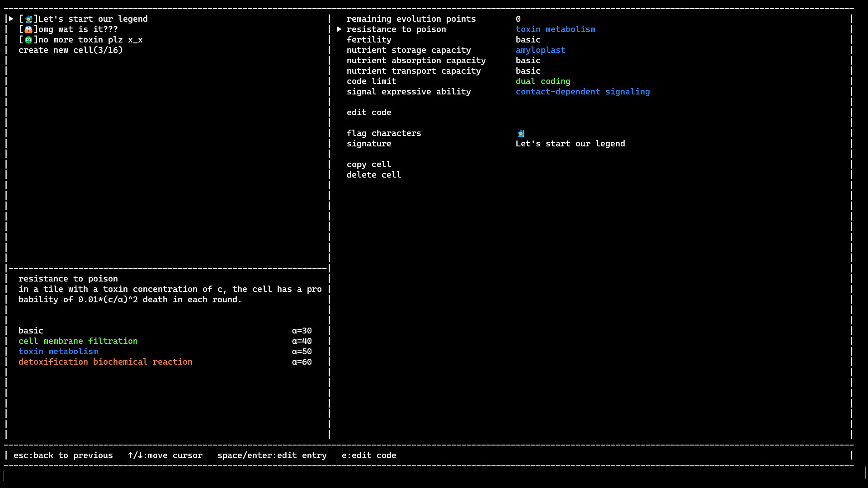Click the poison face emoji on third cell

29,40
